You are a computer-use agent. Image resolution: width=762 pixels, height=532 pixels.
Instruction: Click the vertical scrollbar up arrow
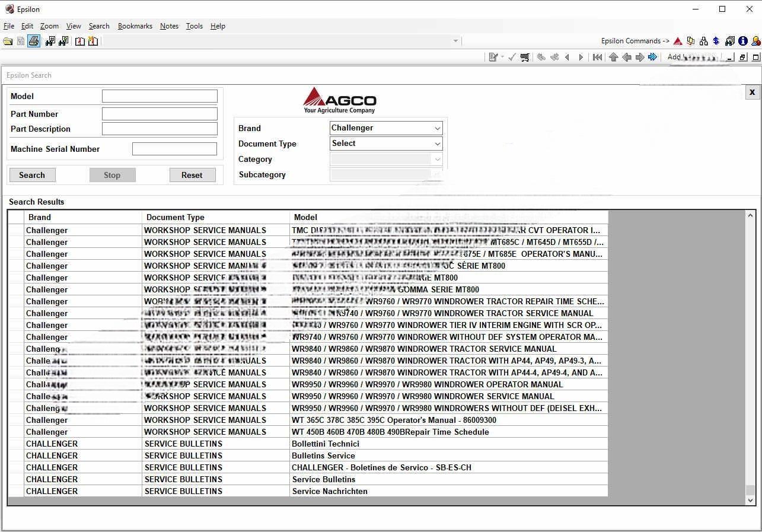pos(751,215)
